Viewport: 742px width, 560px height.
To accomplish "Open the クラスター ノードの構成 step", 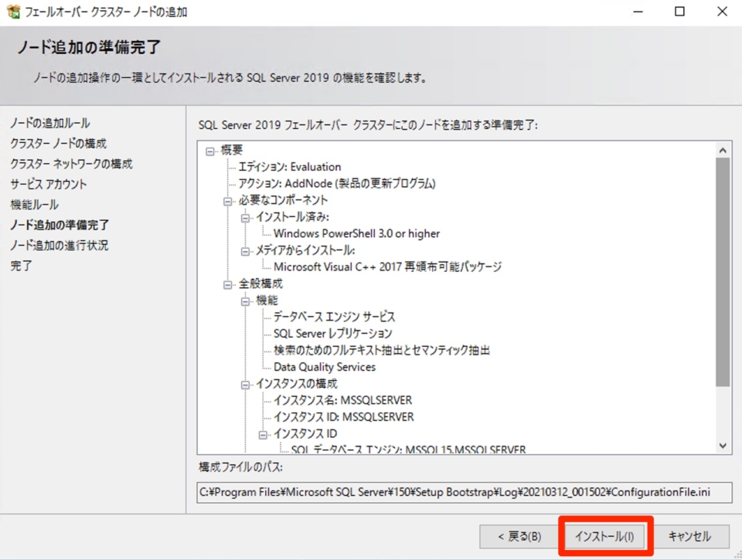I will click(58, 144).
